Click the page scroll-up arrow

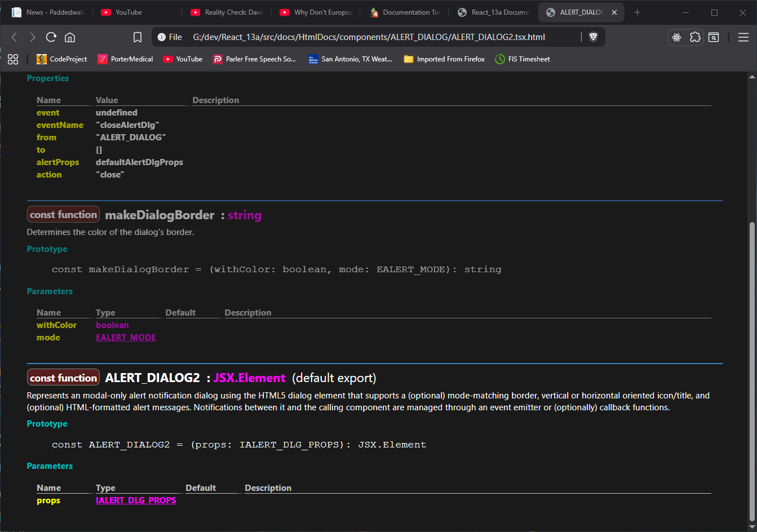click(x=751, y=77)
